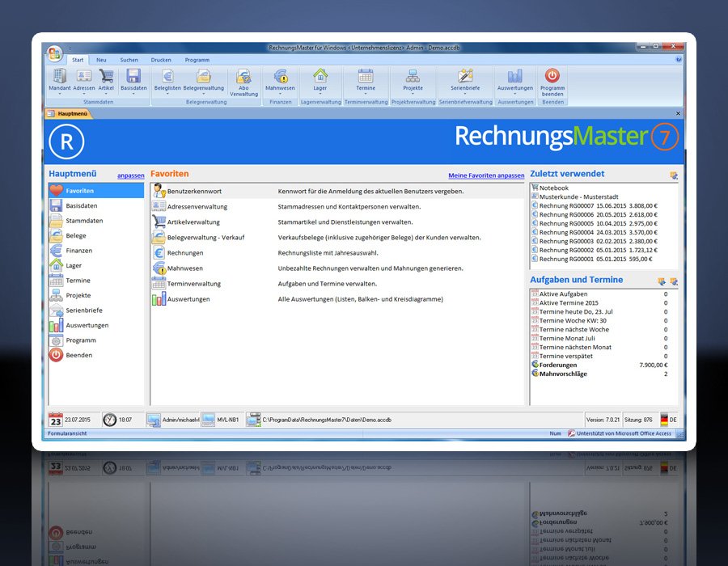Click Beenden in the Hauptmenü sidebar
The width and height of the screenshot is (728, 566).
[96, 355]
